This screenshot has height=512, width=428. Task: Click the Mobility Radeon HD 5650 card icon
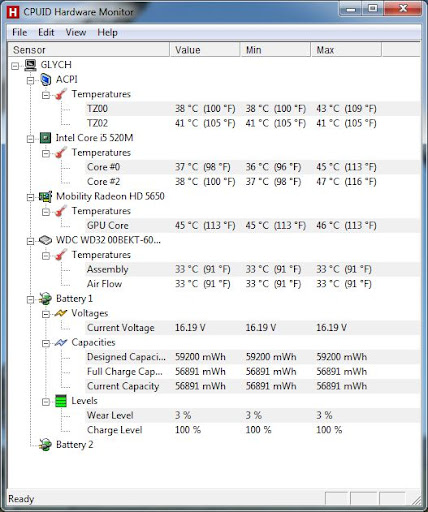click(45, 197)
